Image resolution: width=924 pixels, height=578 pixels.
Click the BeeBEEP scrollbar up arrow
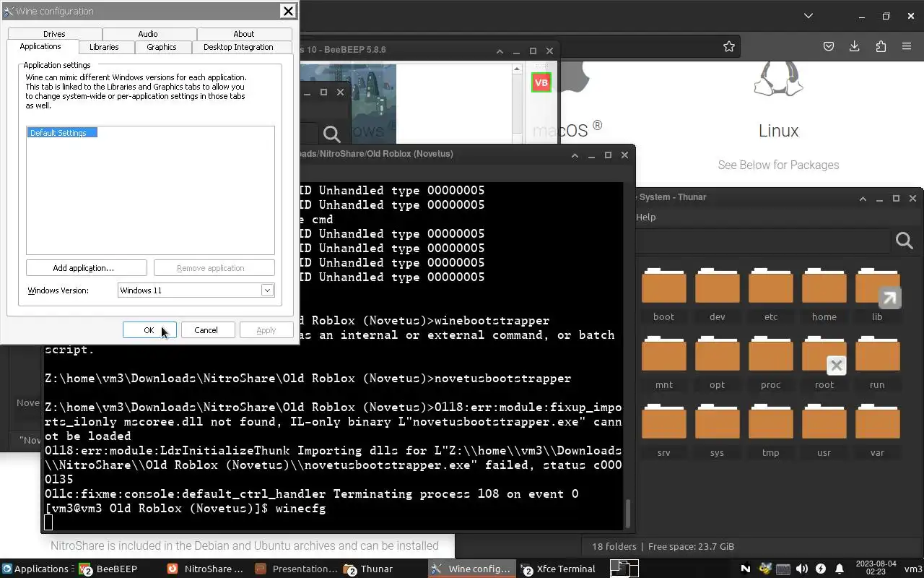[517, 69]
